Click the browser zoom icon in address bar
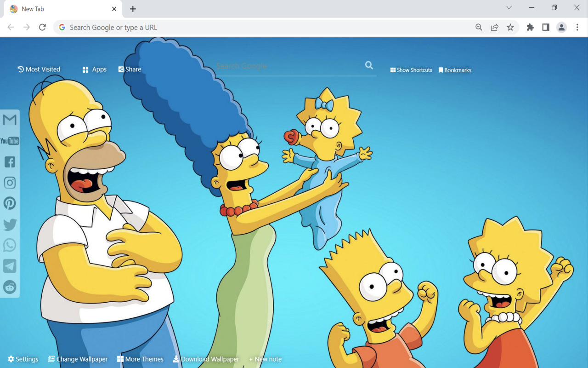 (479, 28)
